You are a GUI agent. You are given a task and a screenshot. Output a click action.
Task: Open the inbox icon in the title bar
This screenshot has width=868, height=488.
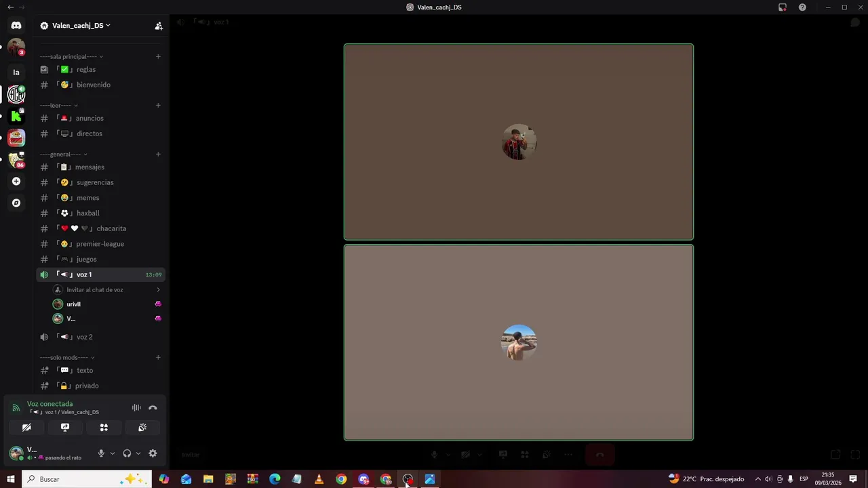pyautogui.click(x=783, y=7)
